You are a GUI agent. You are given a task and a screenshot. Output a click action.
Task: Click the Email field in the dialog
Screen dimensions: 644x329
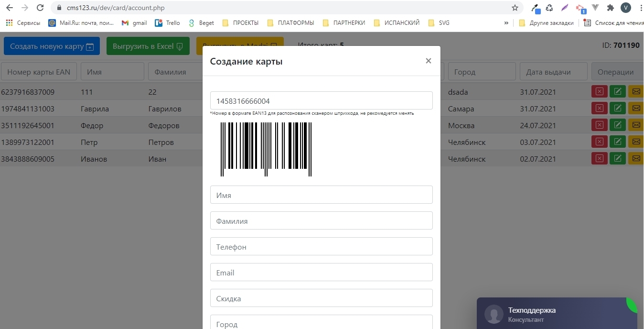tap(321, 273)
